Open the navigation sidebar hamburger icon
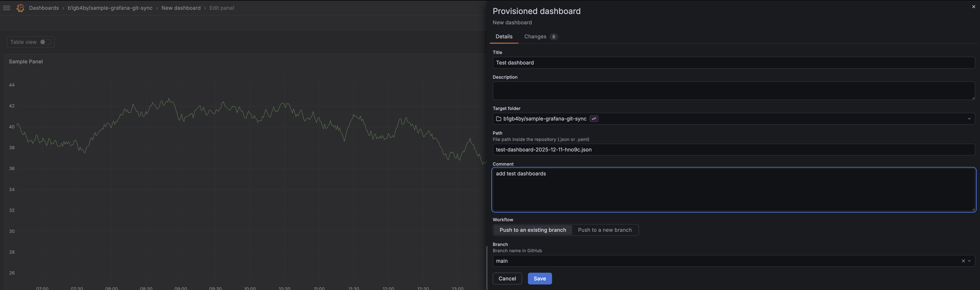980x290 pixels. pyautogui.click(x=6, y=8)
